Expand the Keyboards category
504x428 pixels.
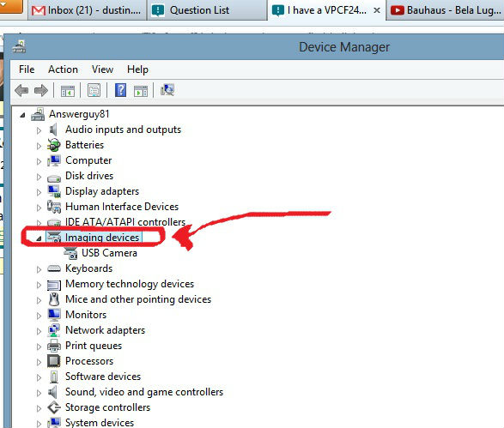coord(39,269)
